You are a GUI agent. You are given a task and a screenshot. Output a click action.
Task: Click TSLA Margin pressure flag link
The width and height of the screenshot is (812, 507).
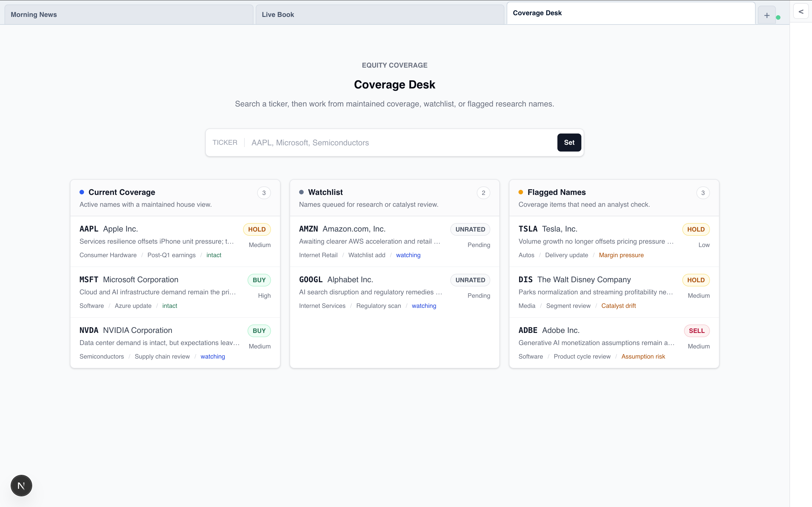(621, 255)
